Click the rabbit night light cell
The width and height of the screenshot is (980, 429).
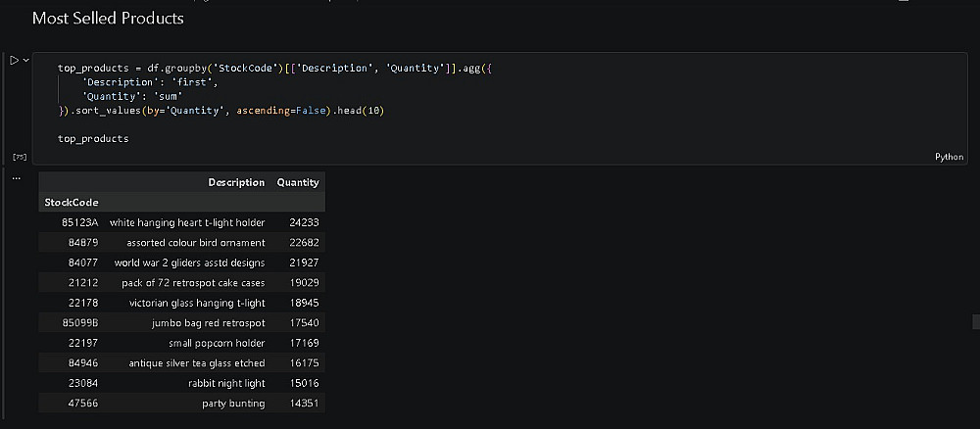(x=226, y=383)
